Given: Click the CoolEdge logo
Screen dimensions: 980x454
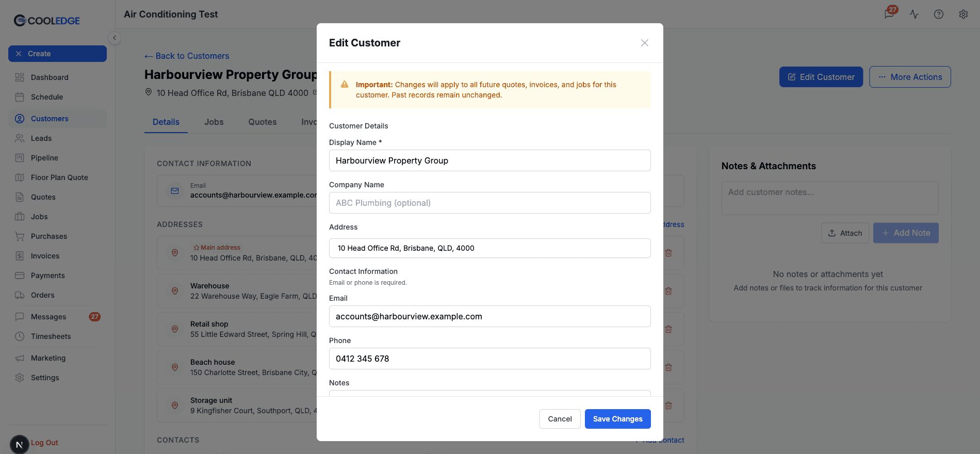Looking at the screenshot, I should (x=47, y=21).
